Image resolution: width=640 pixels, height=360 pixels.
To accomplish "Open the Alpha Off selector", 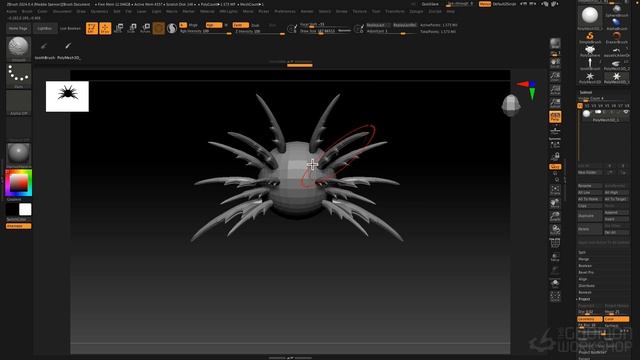I will click(x=18, y=102).
